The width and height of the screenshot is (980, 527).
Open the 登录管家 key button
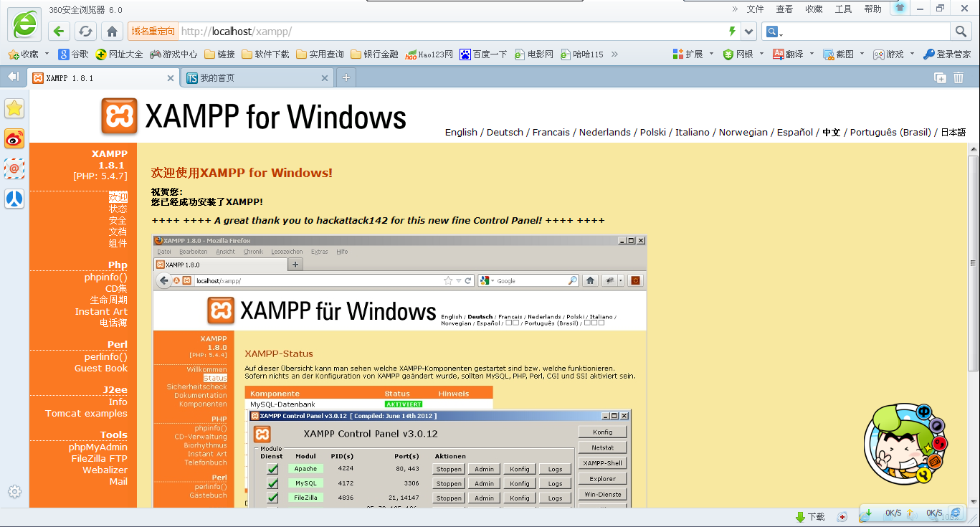[947, 54]
